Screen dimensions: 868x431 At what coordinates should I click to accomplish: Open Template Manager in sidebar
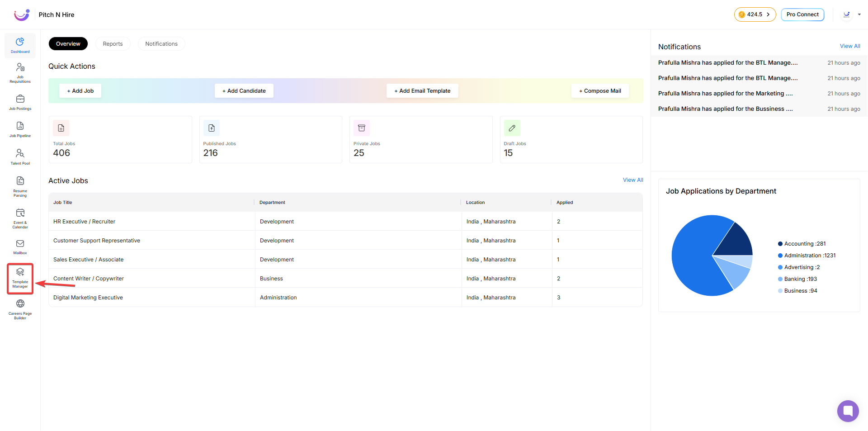[x=20, y=279]
